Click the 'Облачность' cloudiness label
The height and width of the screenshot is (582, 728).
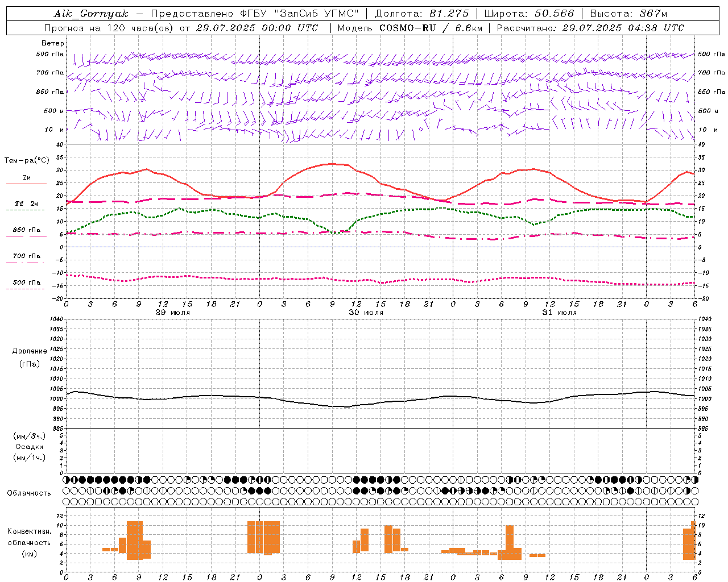(29, 493)
